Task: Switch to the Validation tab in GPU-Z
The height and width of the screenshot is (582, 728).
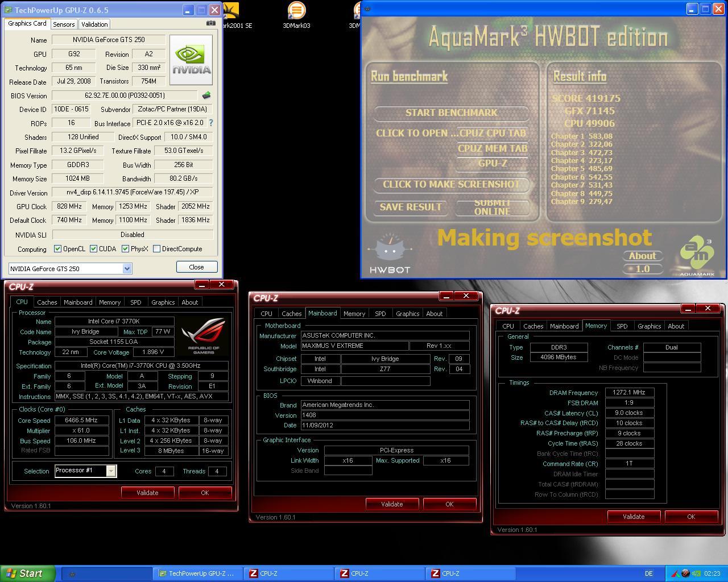Action: click(x=94, y=24)
